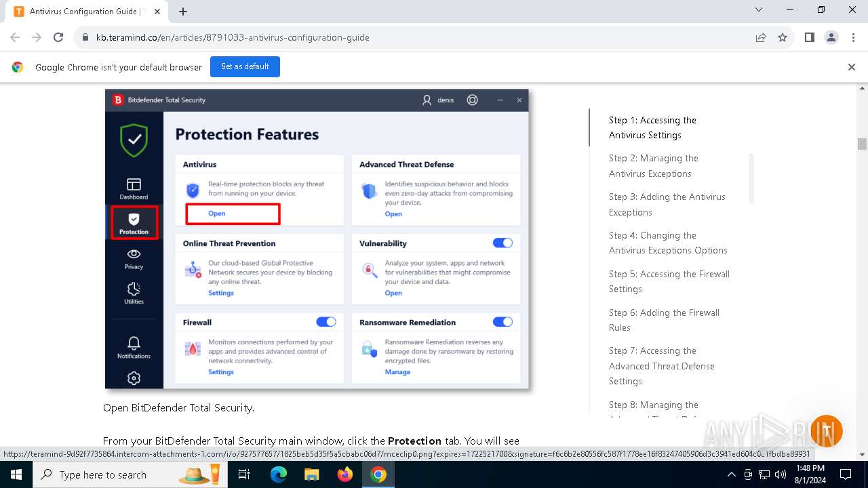Go to Step 7: Accessing Advanced Threat Defense Settings

click(662, 366)
